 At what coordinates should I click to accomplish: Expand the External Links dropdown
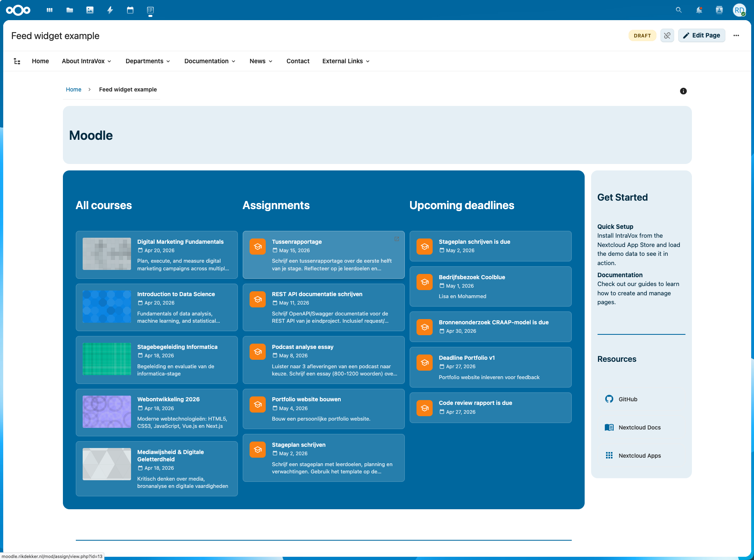click(x=346, y=61)
